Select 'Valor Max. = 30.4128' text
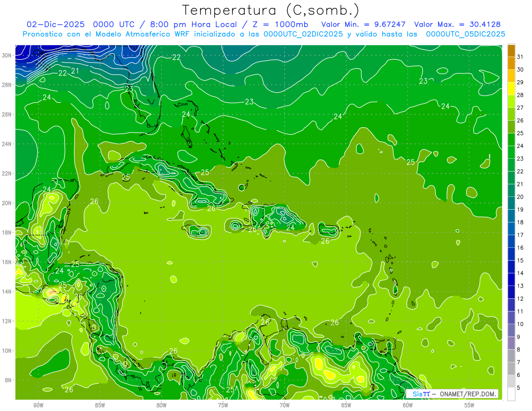 457,24
